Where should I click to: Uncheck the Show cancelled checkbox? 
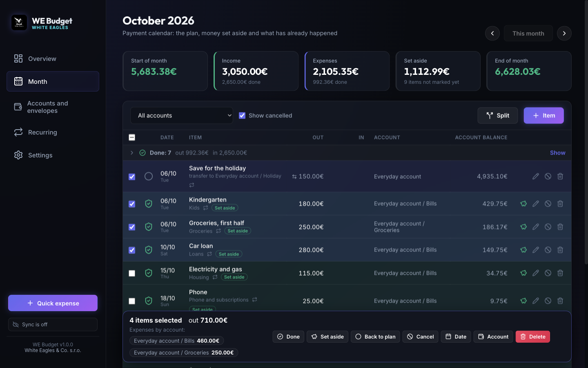tap(242, 115)
